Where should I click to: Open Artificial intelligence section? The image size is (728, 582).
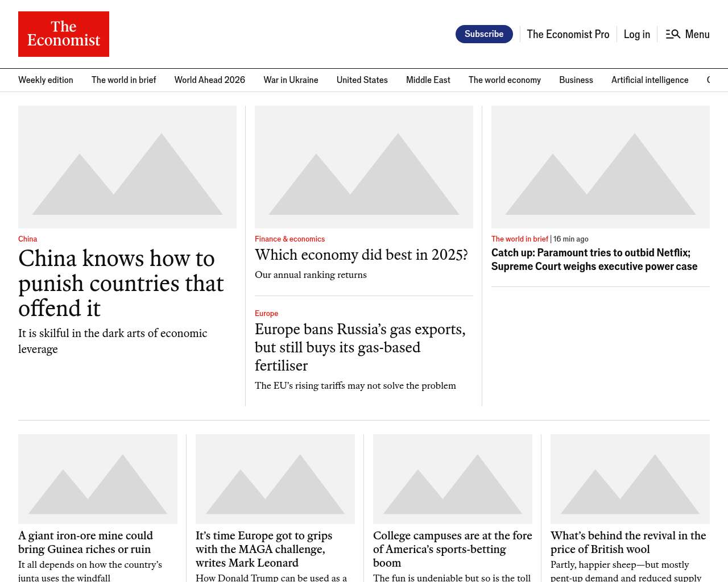[x=650, y=80]
